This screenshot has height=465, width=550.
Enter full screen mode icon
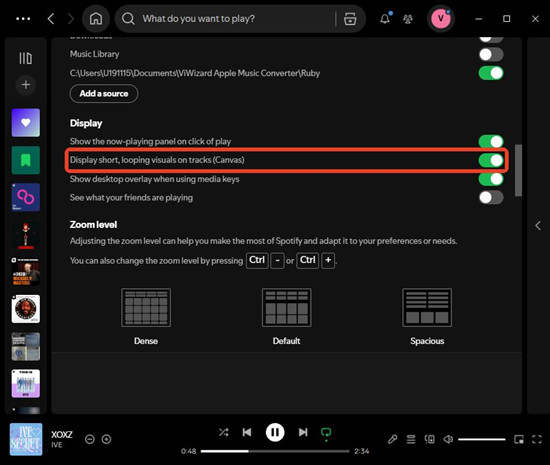(537, 439)
